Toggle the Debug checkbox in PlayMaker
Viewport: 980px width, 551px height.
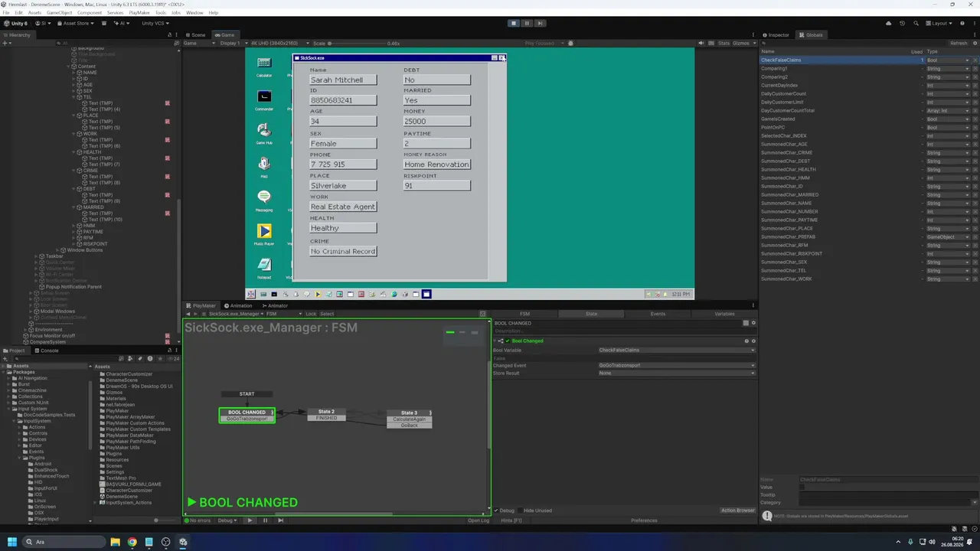tap(496, 510)
